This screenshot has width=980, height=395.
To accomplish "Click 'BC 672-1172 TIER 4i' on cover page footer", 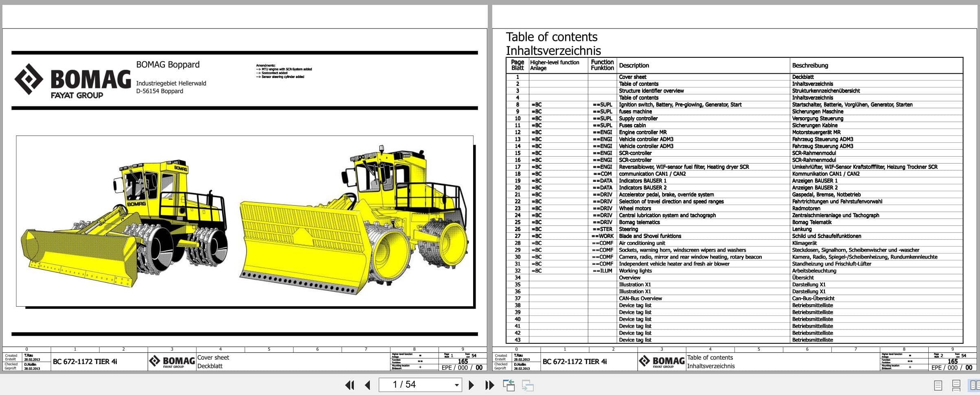I will tap(85, 362).
